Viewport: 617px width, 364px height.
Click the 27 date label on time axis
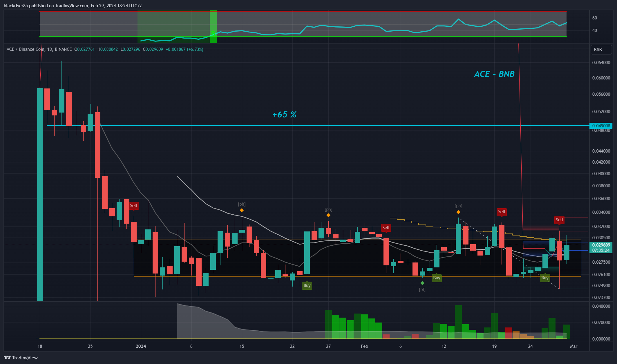328,346
